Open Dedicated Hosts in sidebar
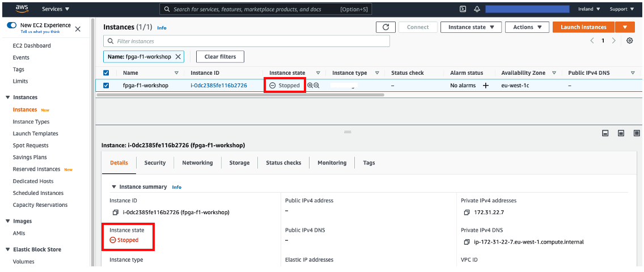The height and width of the screenshot is (272, 644). [33, 181]
